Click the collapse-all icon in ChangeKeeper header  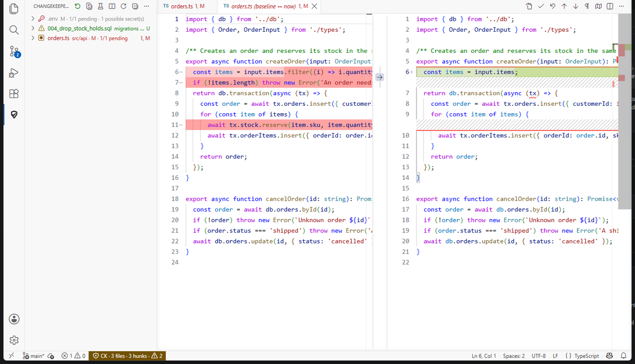[134, 6]
